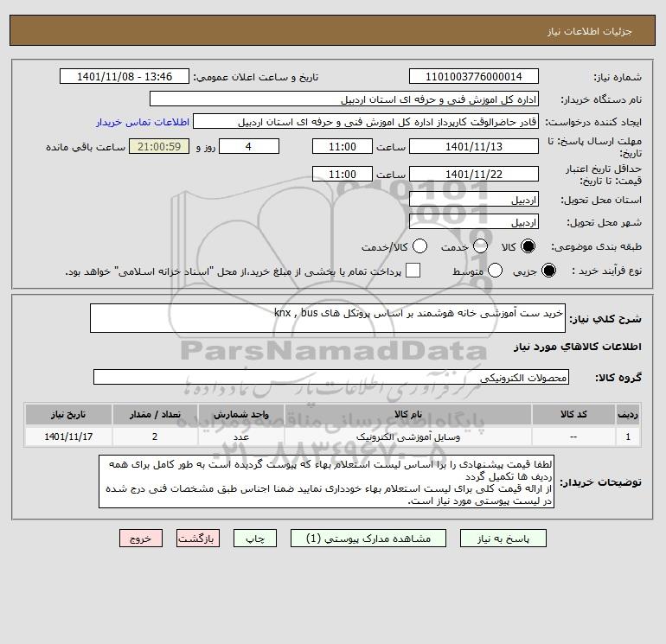Click the پاسخ به نیاز button

[x=503, y=539]
